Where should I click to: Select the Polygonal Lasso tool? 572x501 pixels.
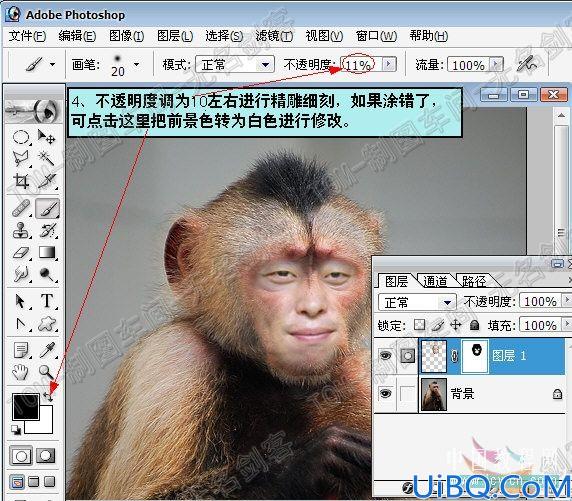pyautogui.click(x=21, y=159)
